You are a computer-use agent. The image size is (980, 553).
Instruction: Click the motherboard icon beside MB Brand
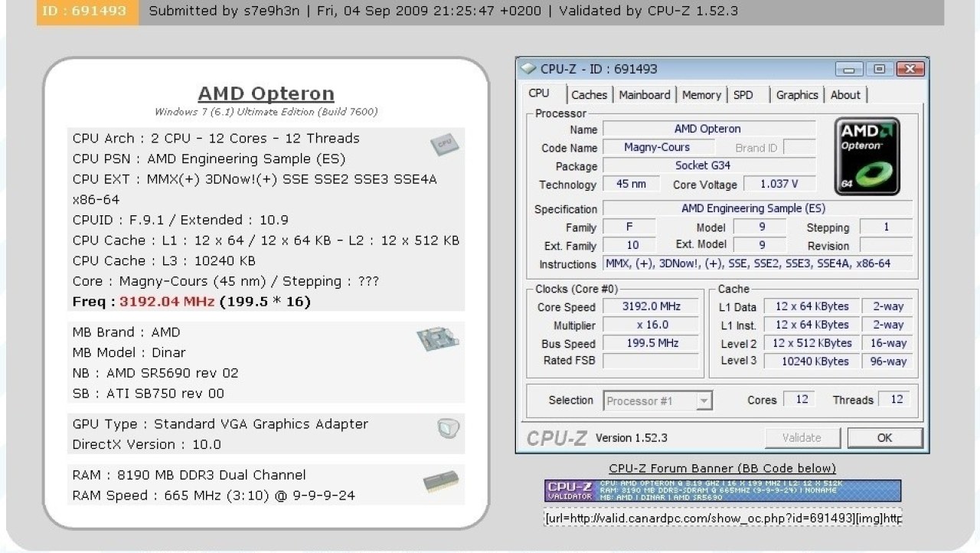click(438, 340)
